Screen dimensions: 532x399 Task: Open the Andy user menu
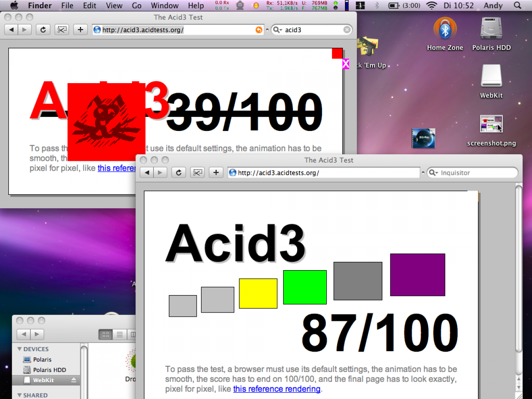[493, 5]
